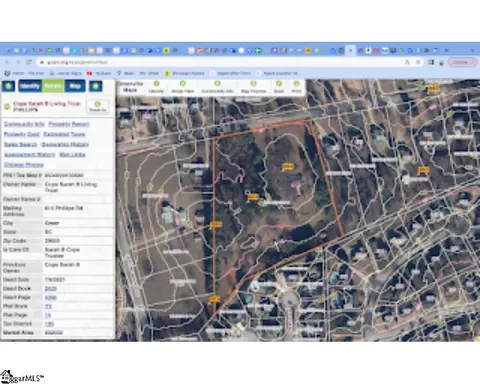
Task: Click the Previous Owner value 'Cope Sarah B'
Action: [62, 265]
